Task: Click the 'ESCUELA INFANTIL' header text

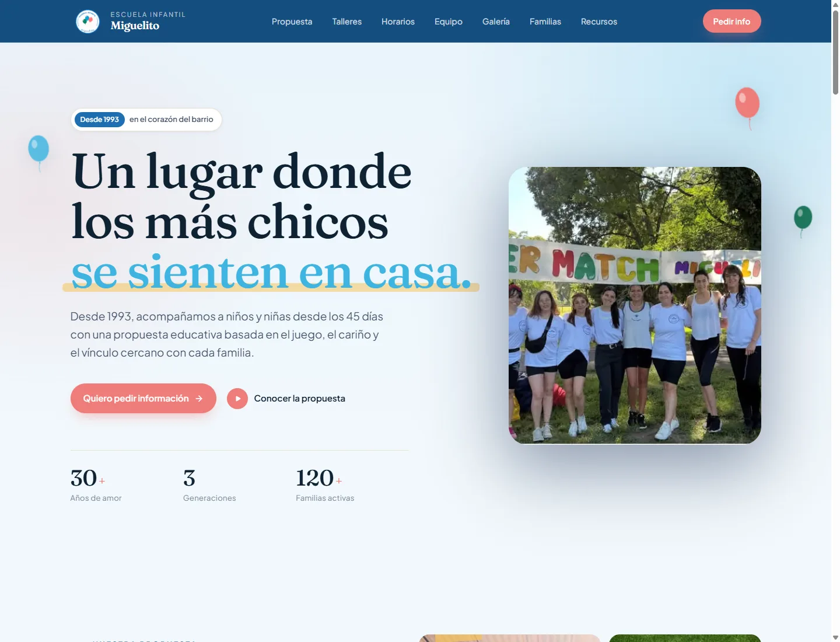Action: [x=148, y=15]
